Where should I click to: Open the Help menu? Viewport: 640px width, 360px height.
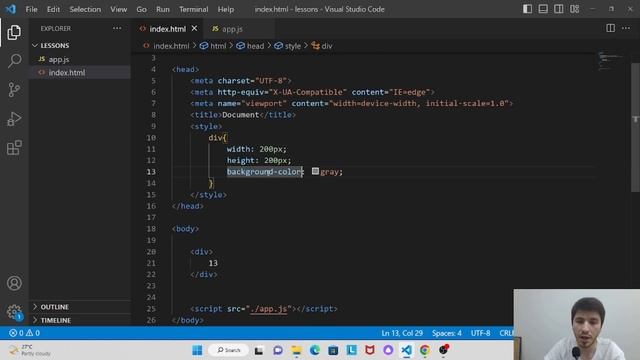tap(226, 9)
